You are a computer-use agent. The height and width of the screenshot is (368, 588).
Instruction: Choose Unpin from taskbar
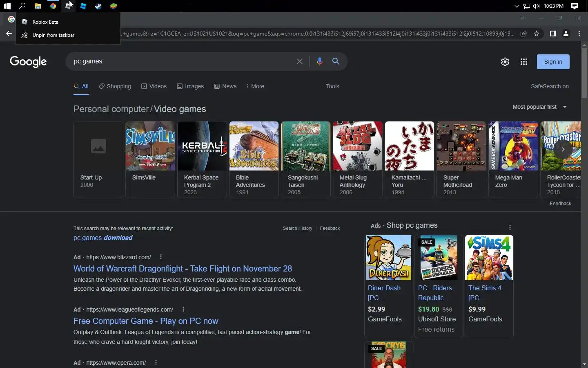click(68, 35)
